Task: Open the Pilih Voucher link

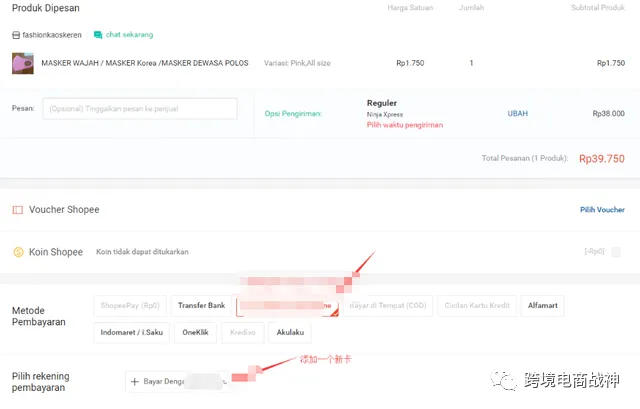Action: [602, 210]
